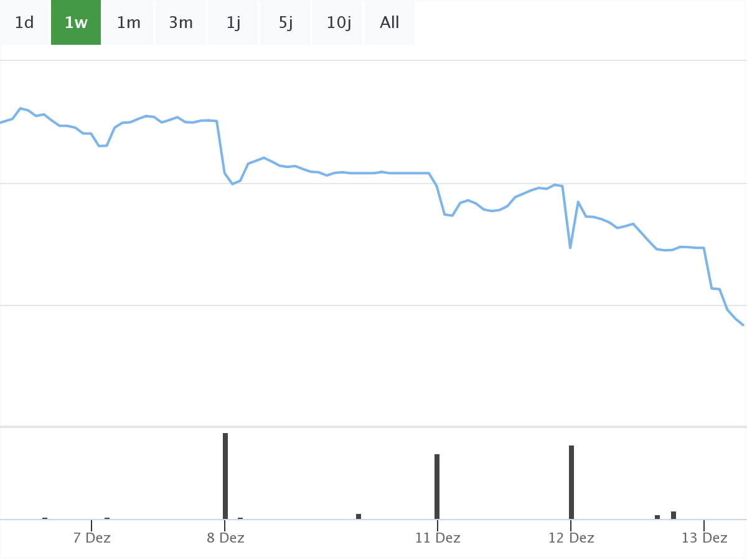This screenshot has width=747, height=560.
Task: Click the small volume bar between 8 and 11 Dez
Action: click(359, 516)
